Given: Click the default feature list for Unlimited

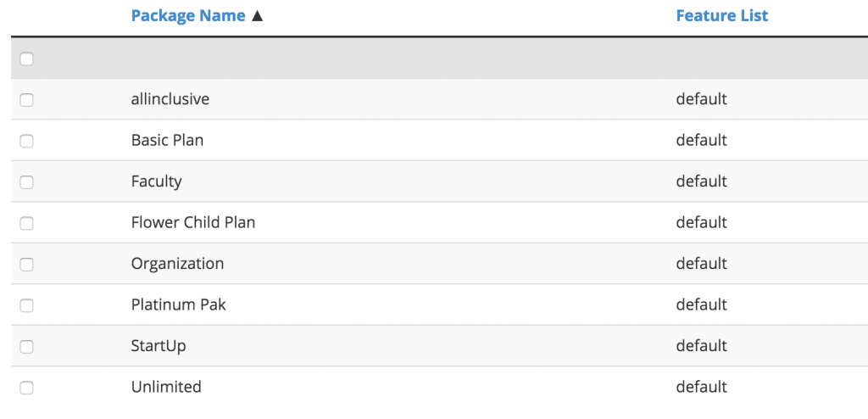Looking at the screenshot, I should [701, 386].
